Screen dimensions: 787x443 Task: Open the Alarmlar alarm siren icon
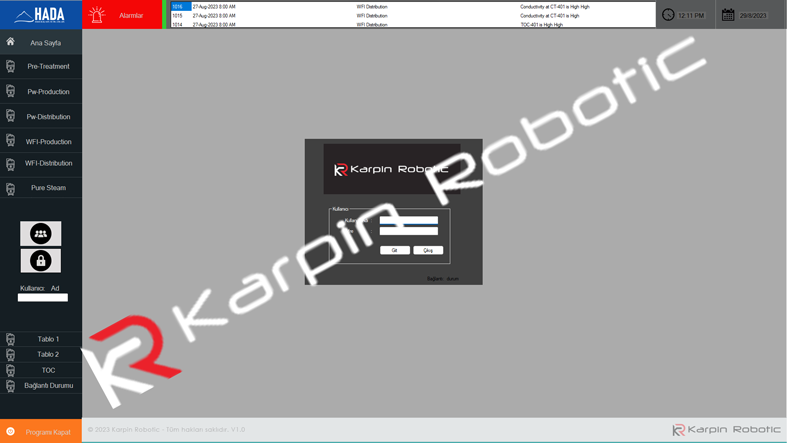click(96, 15)
